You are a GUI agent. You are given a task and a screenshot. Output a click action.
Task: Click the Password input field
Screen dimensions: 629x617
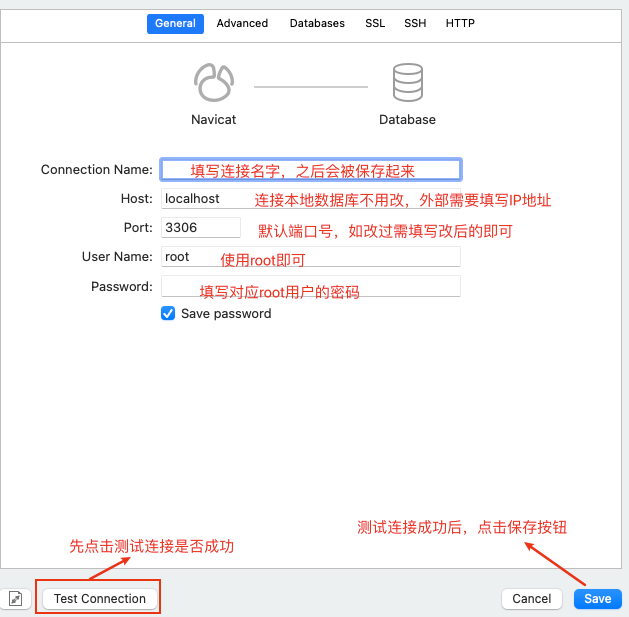[x=310, y=286]
